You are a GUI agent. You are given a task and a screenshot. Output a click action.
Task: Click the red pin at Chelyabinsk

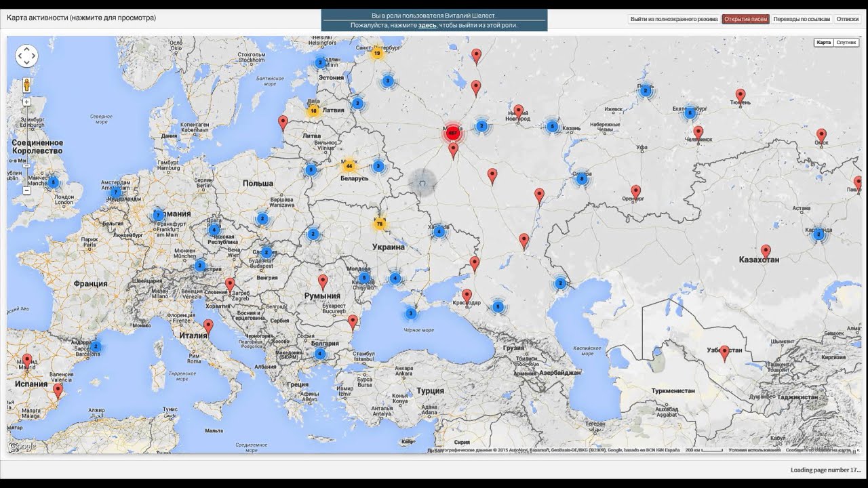tap(698, 133)
